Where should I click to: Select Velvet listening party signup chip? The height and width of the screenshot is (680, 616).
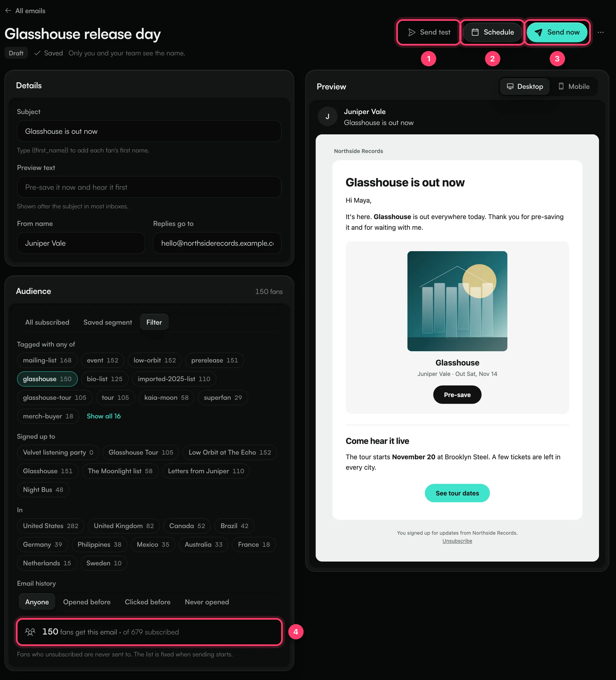pyautogui.click(x=58, y=452)
